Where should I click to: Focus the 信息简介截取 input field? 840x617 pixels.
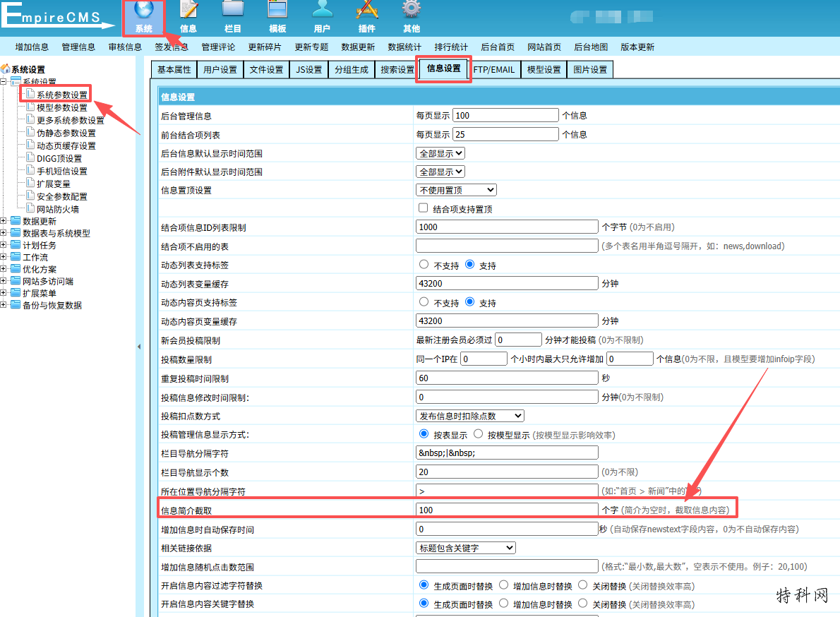[x=507, y=510]
